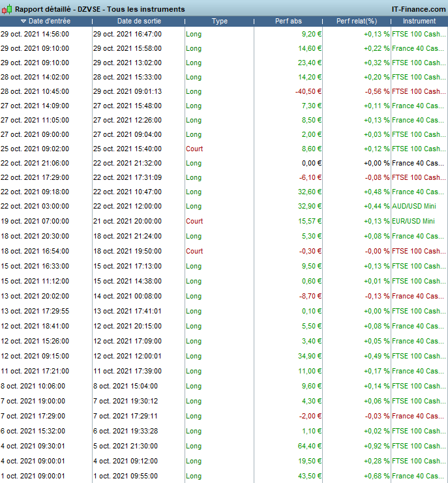Screen dimensions: 448x483
Task: Click Court type in the 18 oct. 16:54 row
Action: click(x=194, y=252)
